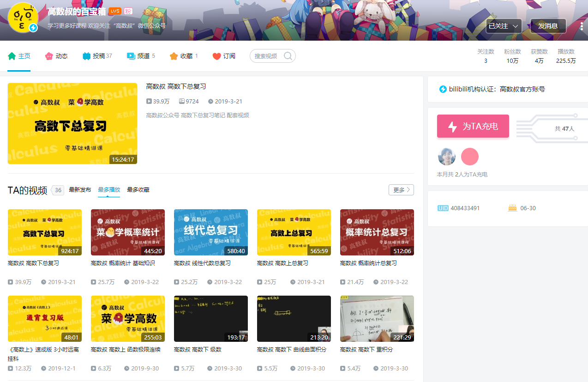588x382 pixels.
Task: Open the 213:20 曲线曲面积分 thumbnail
Action: [x=294, y=319]
